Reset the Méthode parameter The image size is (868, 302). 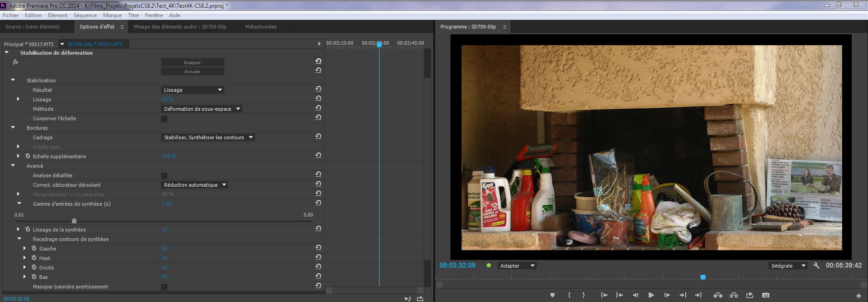[318, 108]
